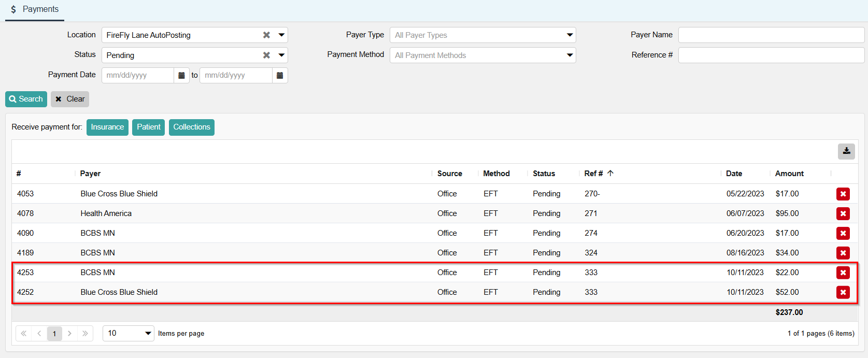This screenshot has width=868, height=358.
Task: Expand the Location dropdown
Action: click(281, 35)
